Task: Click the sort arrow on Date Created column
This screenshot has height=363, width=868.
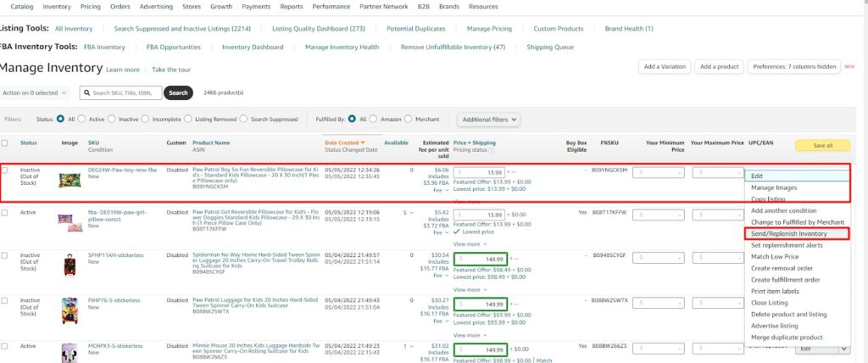Action: point(363,142)
